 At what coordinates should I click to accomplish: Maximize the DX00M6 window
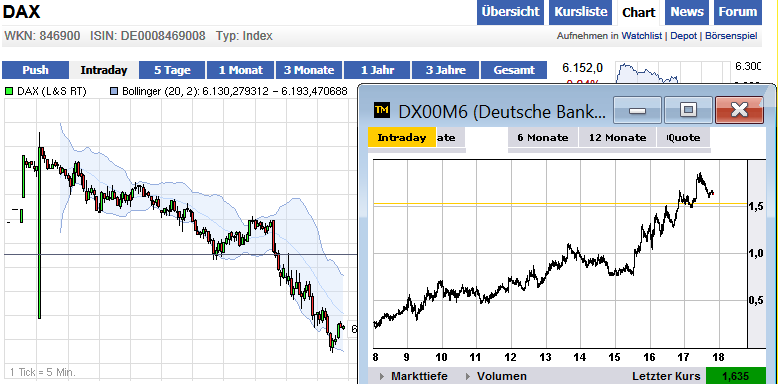688,110
